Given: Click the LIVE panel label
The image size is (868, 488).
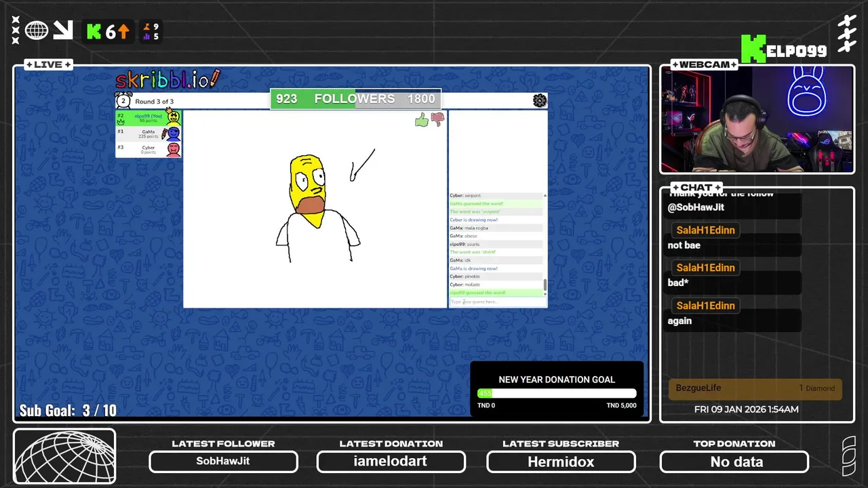Looking at the screenshot, I should pyautogui.click(x=48, y=64).
